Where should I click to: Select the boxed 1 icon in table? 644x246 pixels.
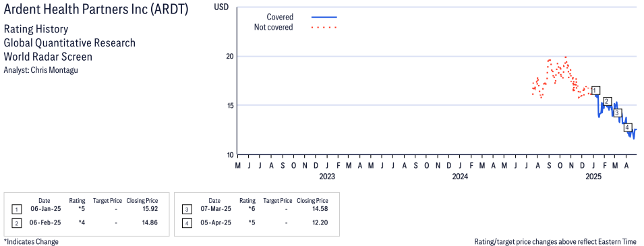coord(16,210)
